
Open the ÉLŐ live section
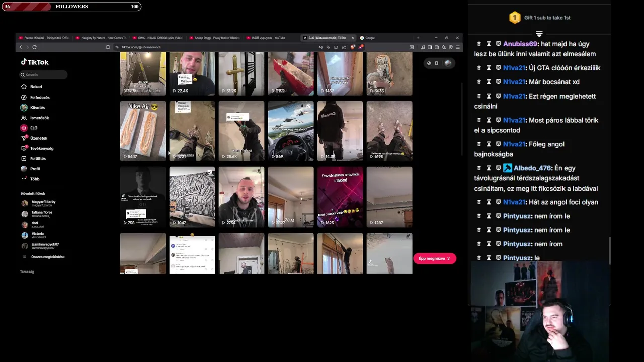[x=29, y=128]
